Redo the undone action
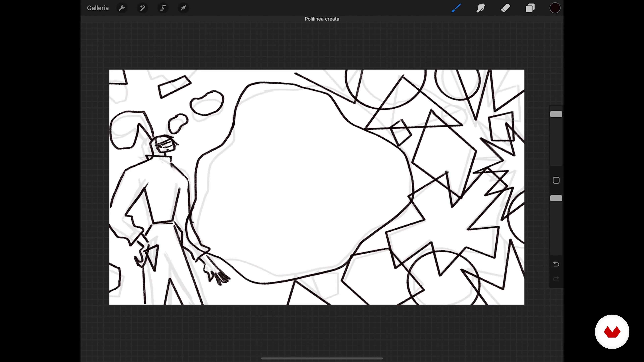 (556, 279)
